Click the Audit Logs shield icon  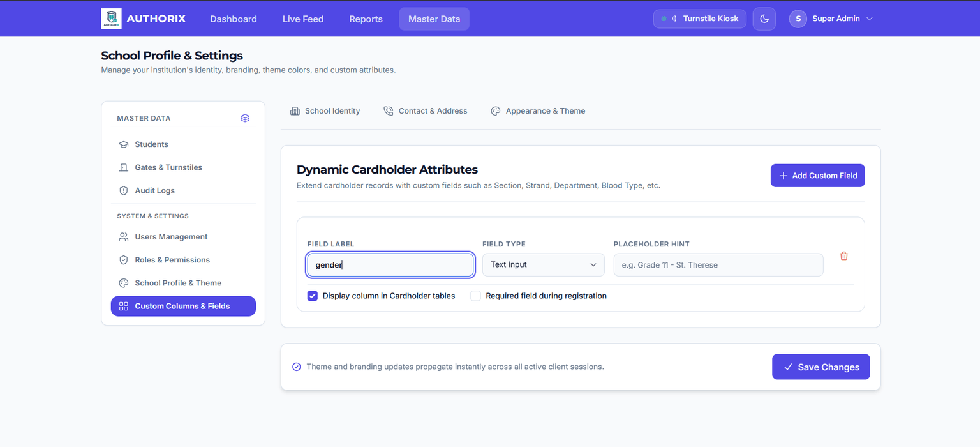[x=124, y=190]
